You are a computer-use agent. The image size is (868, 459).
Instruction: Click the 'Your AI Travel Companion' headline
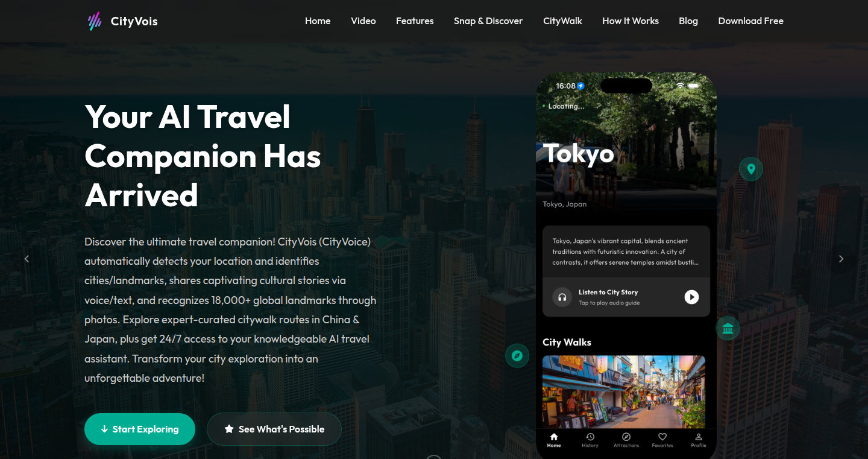point(203,156)
